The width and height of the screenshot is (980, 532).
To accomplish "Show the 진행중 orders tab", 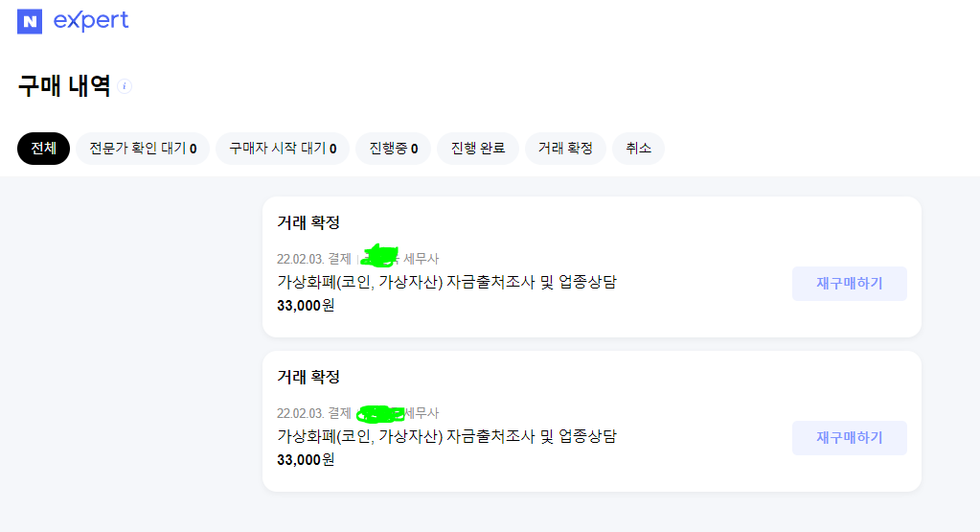I will (x=394, y=149).
